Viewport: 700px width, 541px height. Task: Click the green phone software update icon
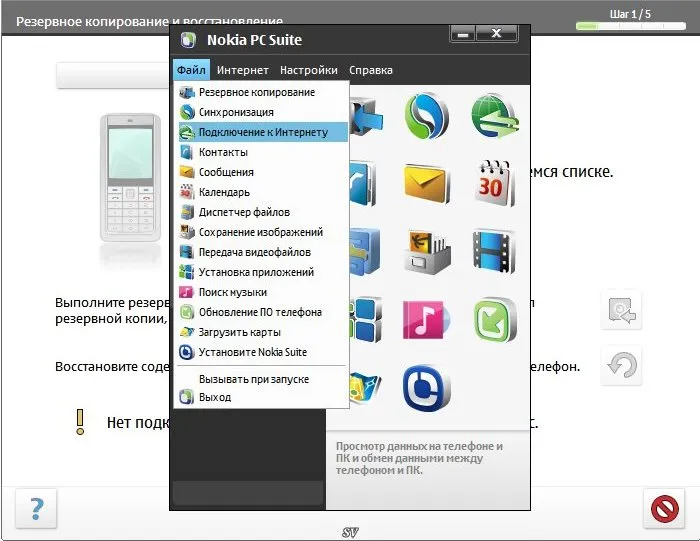[495, 320]
